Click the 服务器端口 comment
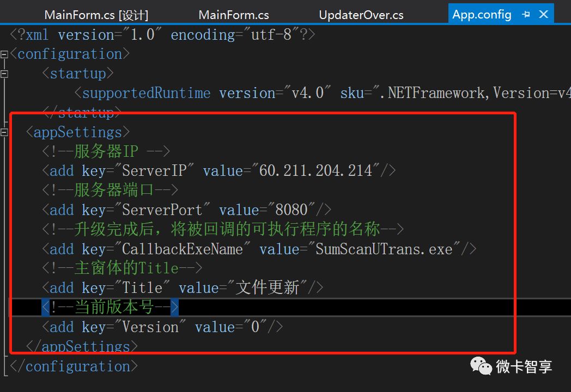 pyautogui.click(x=110, y=190)
